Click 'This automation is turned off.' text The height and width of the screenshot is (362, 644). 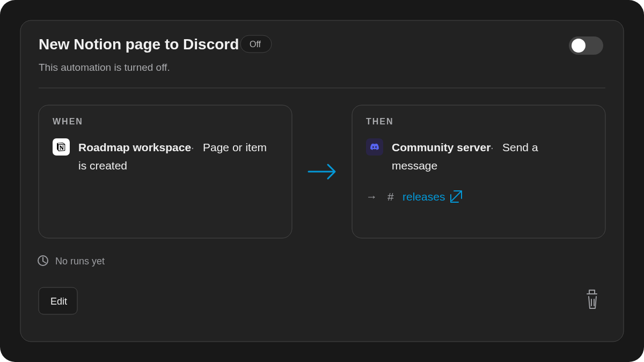click(x=104, y=68)
